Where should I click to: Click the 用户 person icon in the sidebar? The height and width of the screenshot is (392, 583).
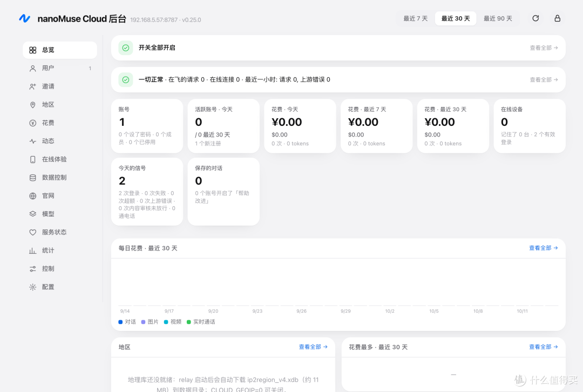point(33,68)
